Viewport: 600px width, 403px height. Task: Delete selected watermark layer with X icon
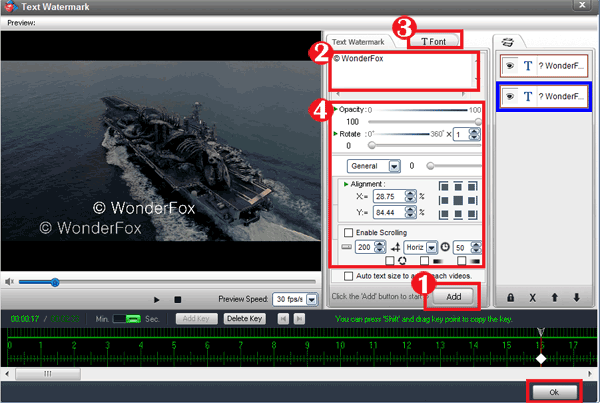click(532, 297)
